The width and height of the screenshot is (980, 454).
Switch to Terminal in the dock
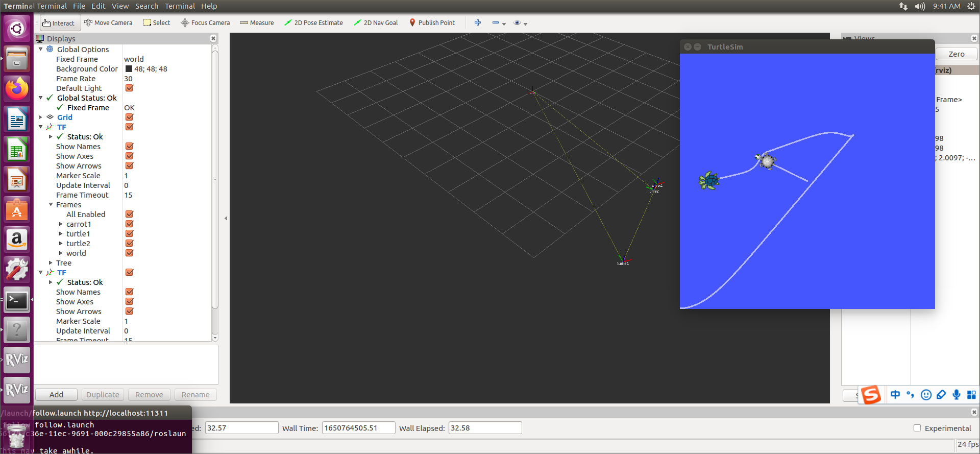(x=17, y=300)
